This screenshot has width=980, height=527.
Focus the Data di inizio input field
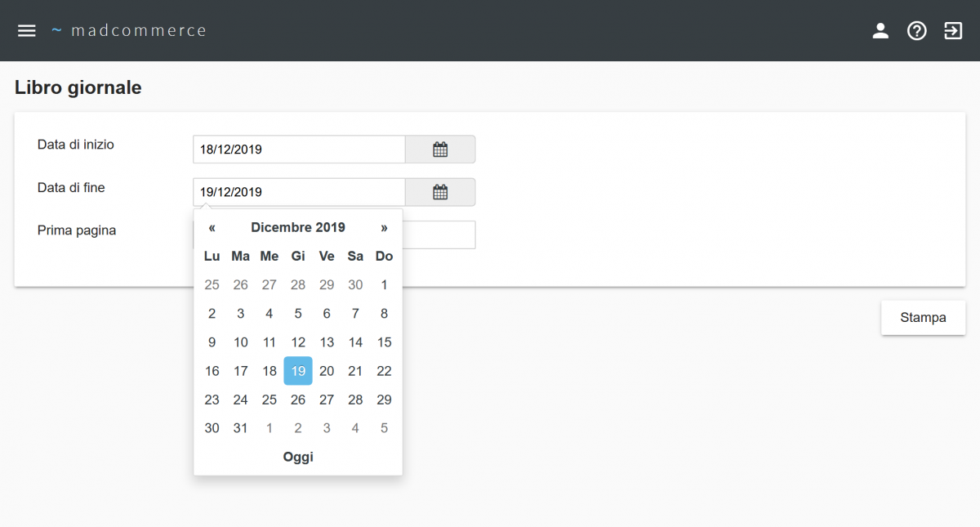point(299,150)
